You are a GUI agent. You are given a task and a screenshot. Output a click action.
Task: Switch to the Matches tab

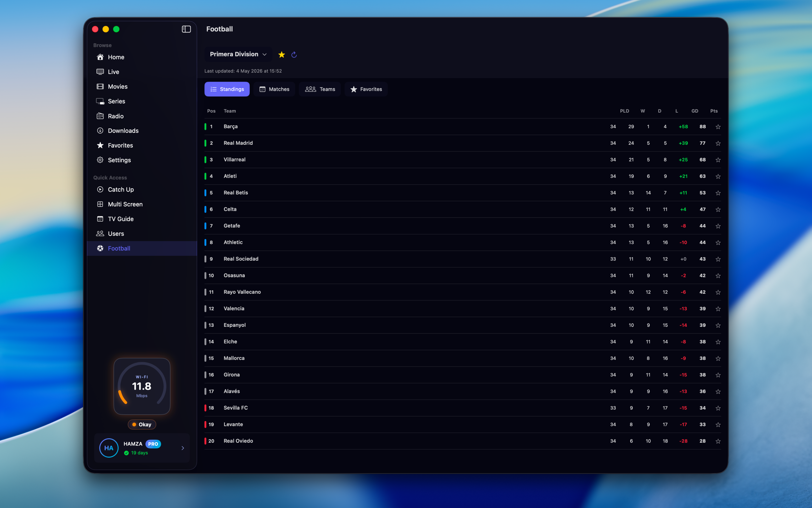click(x=274, y=89)
